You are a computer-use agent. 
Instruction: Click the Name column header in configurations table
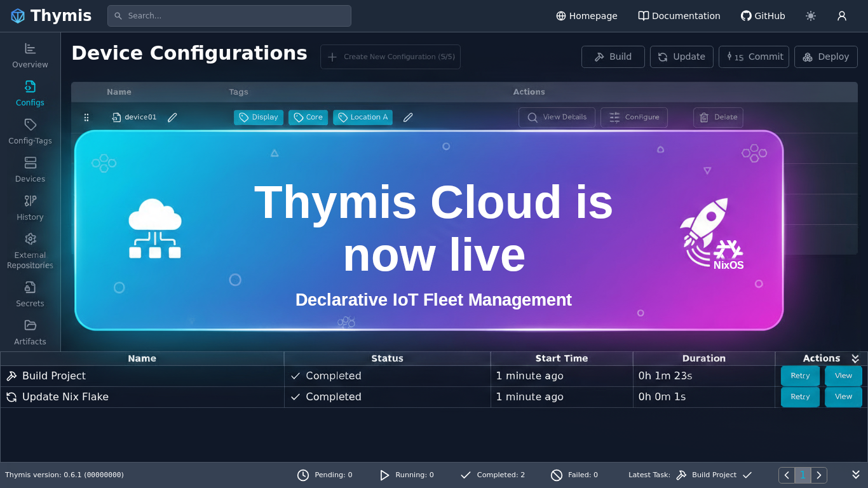pos(119,92)
